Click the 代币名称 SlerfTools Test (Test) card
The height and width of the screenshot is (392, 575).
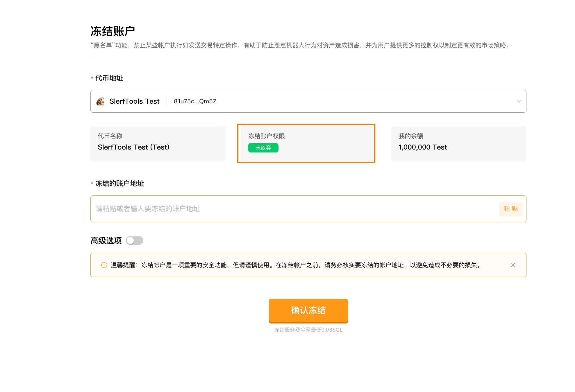click(158, 143)
